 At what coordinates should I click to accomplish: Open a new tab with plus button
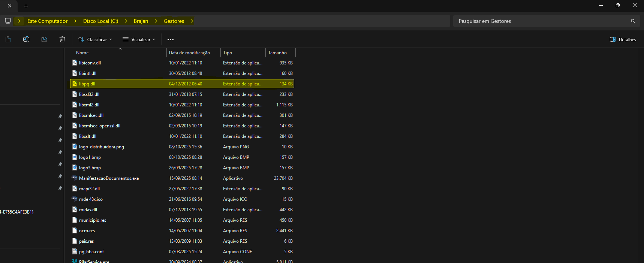click(26, 6)
